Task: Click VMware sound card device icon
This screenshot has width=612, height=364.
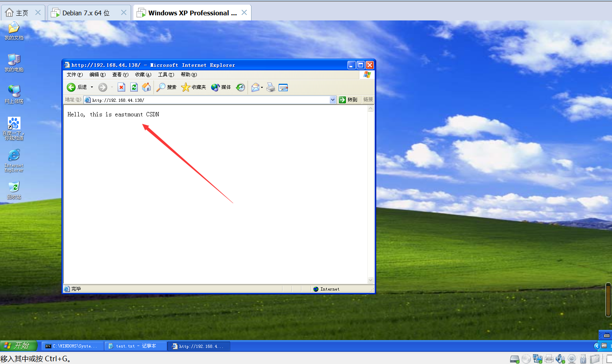Action: [x=560, y=358]
